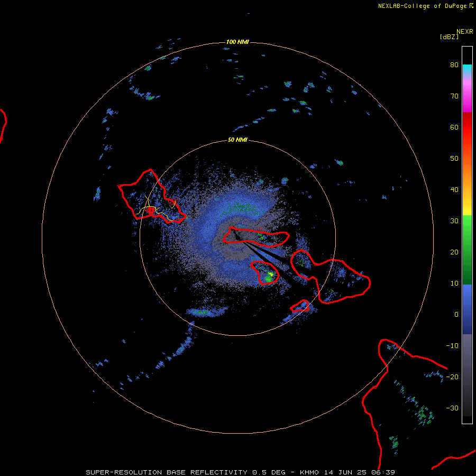The image size is (476, 476).
Task: Click the -20 value on the dBZ scale
Action: click(x=452, y=377)
